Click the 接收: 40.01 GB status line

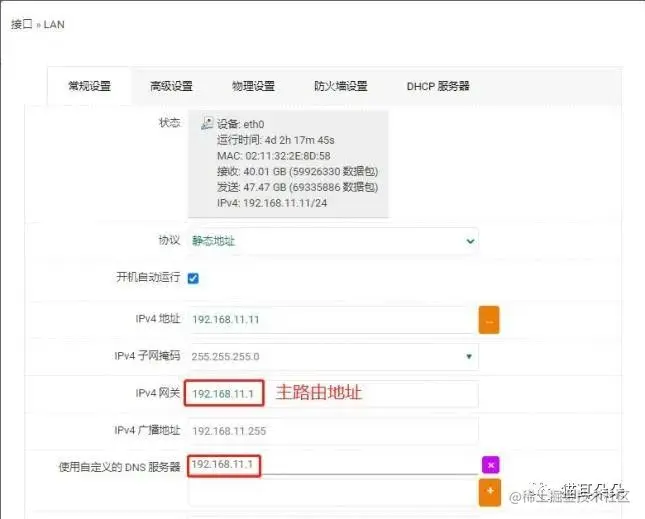coord(297,171)
